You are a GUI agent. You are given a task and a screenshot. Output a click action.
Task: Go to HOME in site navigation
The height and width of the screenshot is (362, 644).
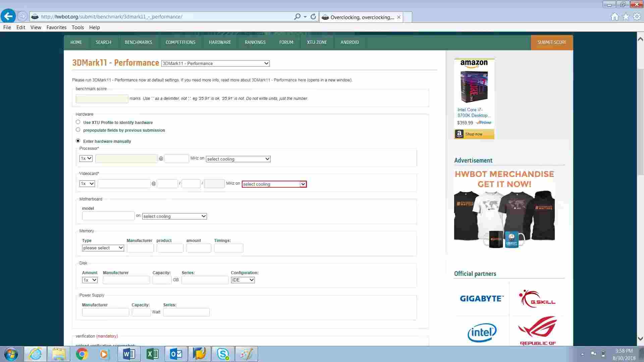pos(76,42)
